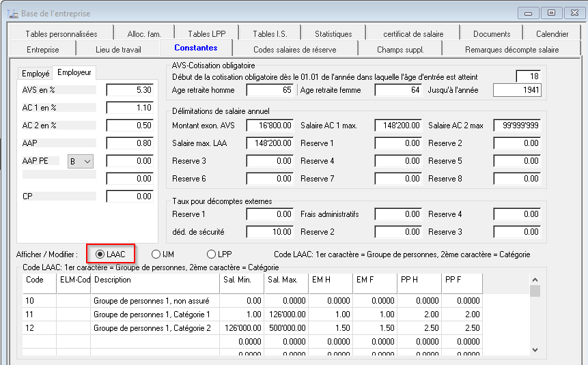
Task: Click the PP F column header
Action: pos(462,283)
